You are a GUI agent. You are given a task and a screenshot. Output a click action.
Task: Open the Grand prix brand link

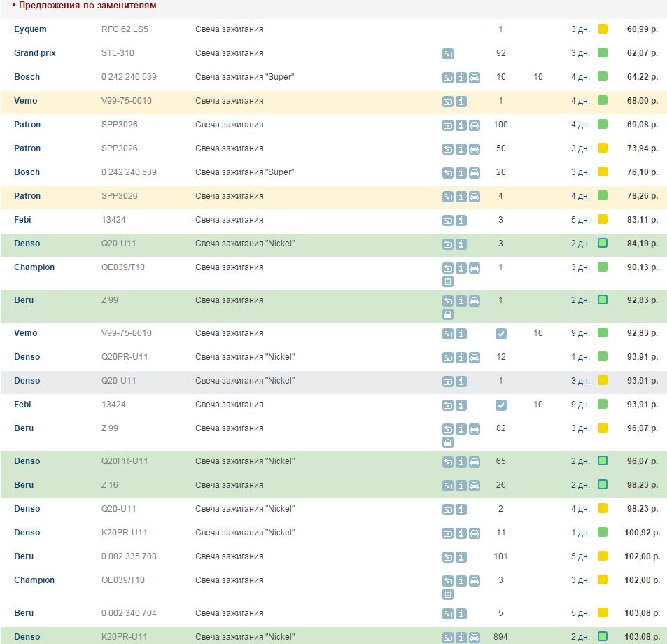[35, 53]
